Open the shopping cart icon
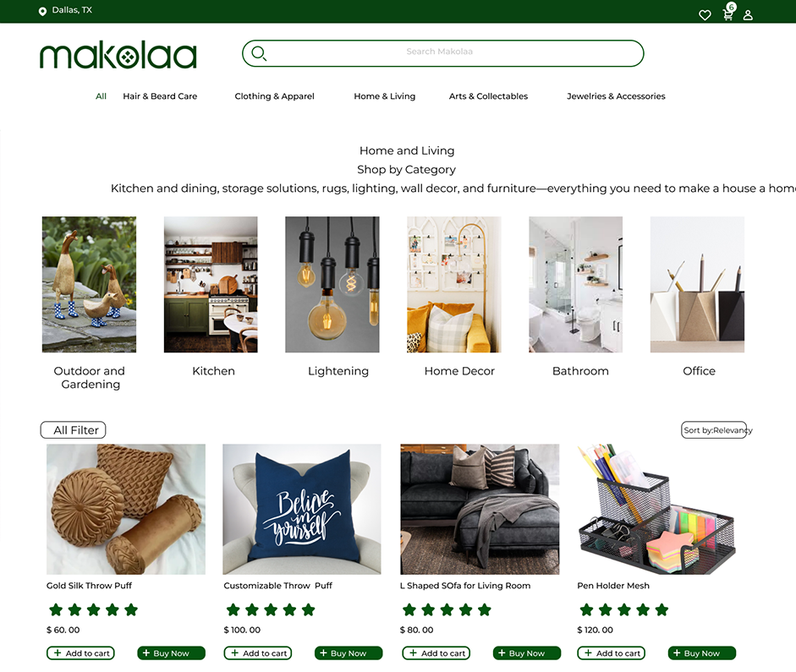Screen dimensions: 796x672 click(728, 14)
